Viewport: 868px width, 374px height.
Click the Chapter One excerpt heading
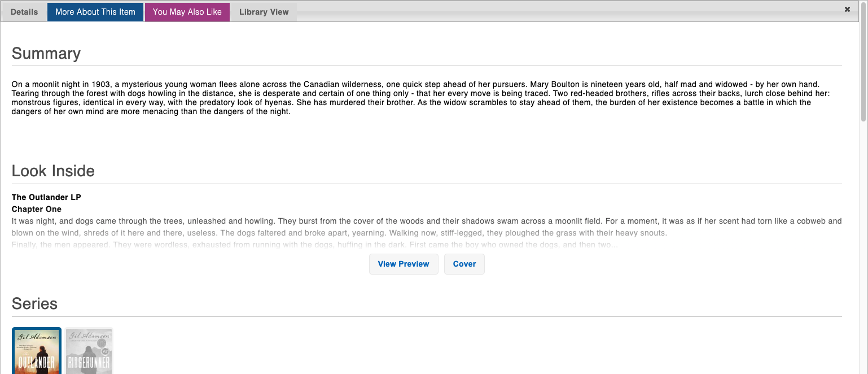(x=37, y=209)
